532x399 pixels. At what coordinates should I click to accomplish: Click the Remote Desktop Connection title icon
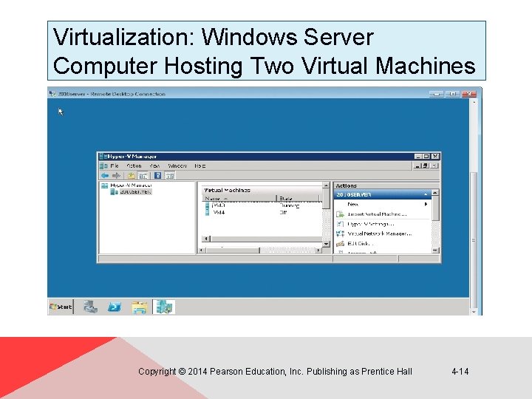coord(52,94)
